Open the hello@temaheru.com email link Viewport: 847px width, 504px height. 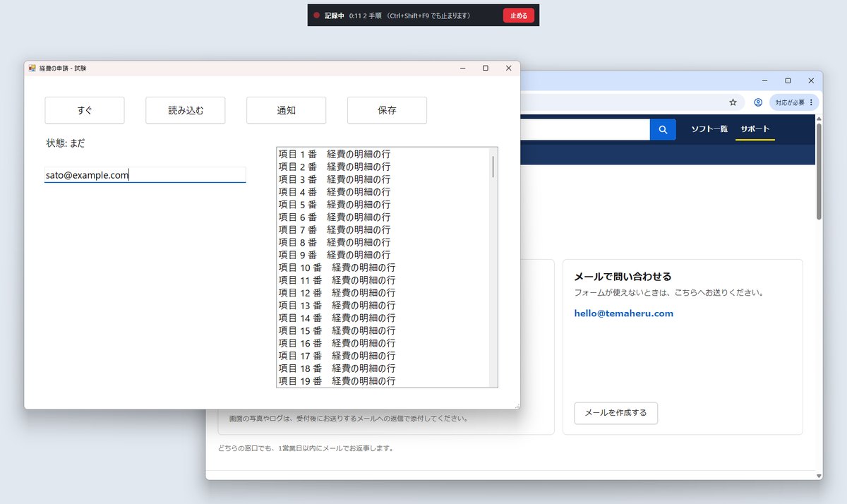click(623, 313)
